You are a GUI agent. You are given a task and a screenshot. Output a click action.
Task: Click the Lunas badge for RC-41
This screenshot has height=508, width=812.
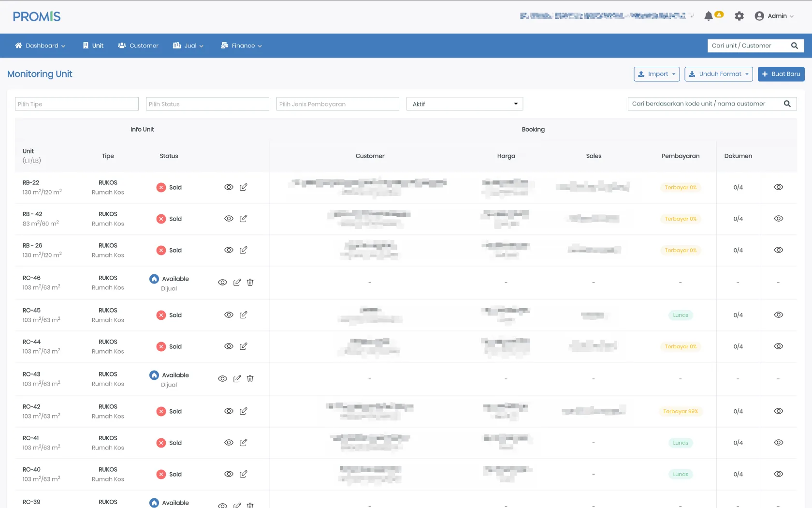[x=681, y=443]
